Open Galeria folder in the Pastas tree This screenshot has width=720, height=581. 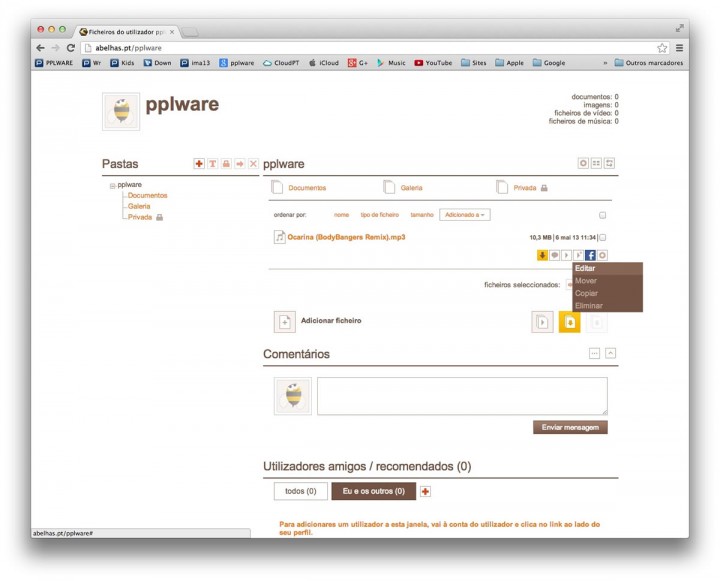[x=139, y=206]
